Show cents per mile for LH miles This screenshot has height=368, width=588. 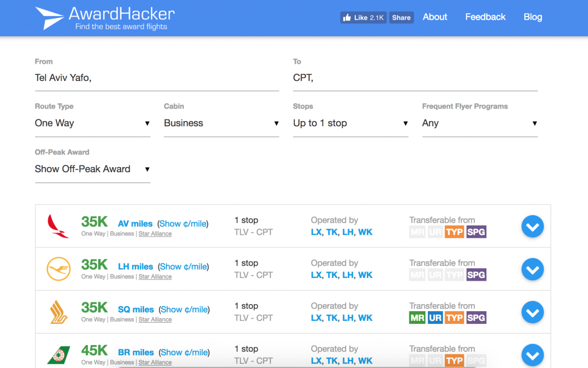pos(183,267)
